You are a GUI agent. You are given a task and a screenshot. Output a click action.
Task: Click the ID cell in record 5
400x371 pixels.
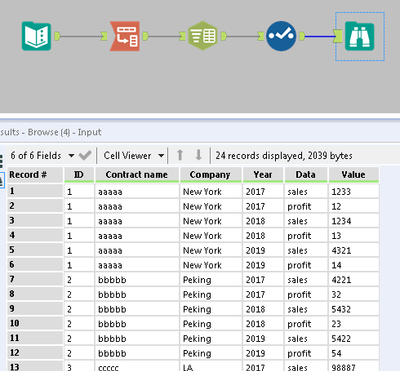[79, 250]
